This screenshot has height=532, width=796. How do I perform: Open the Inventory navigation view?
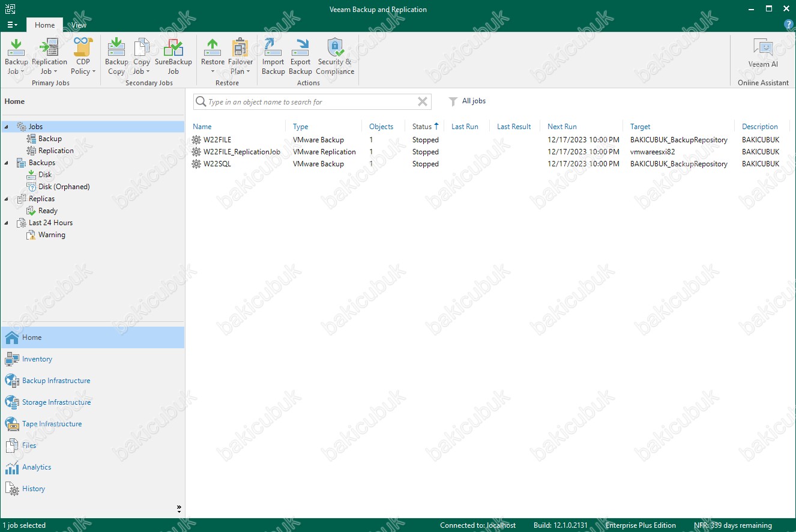click(92, 359)
